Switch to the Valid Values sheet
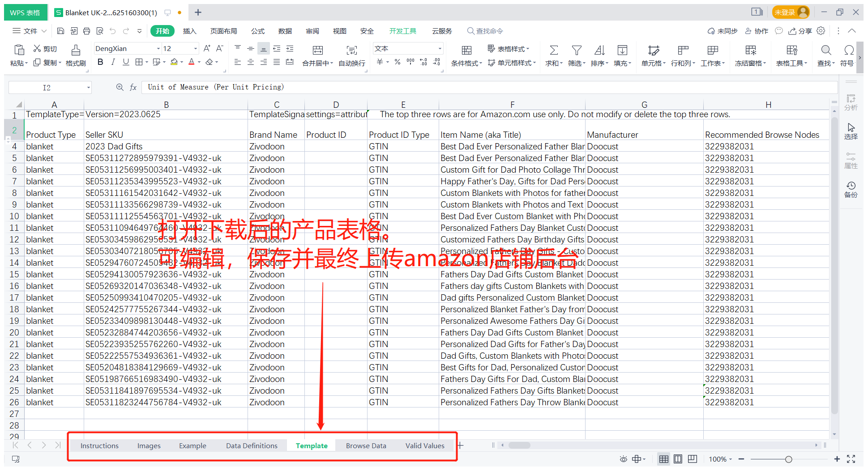868x471 pixels. [425, 446]
